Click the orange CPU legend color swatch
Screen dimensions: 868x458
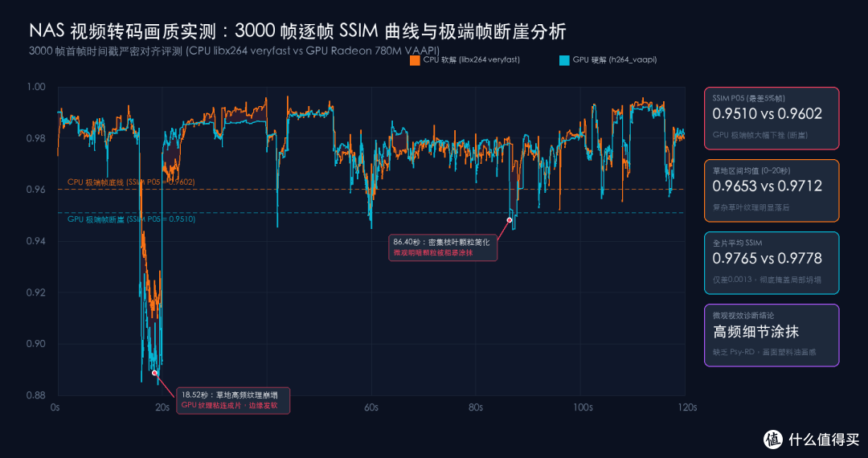tap(416, 60)
